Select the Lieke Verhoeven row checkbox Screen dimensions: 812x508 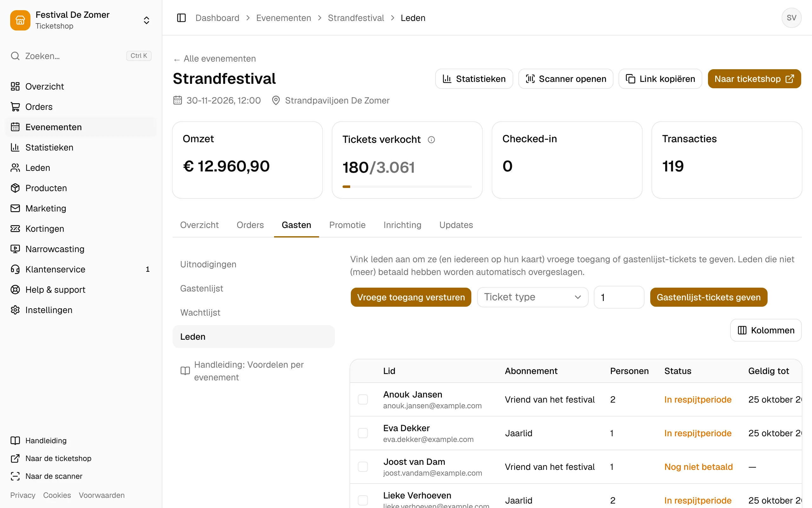tap(363, 500)
